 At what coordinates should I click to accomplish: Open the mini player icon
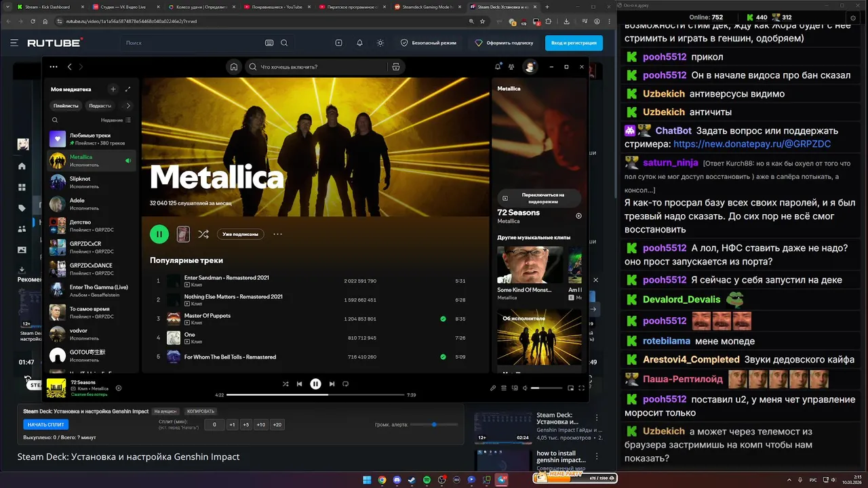pos(570,388)
